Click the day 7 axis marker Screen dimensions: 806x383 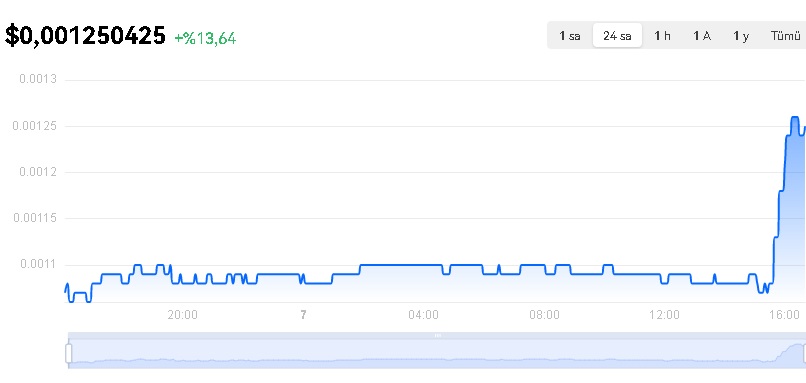click(x=303, y=315)
